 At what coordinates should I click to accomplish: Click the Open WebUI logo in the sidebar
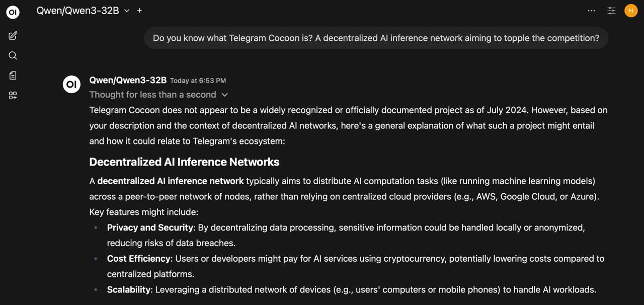[12, 12]
